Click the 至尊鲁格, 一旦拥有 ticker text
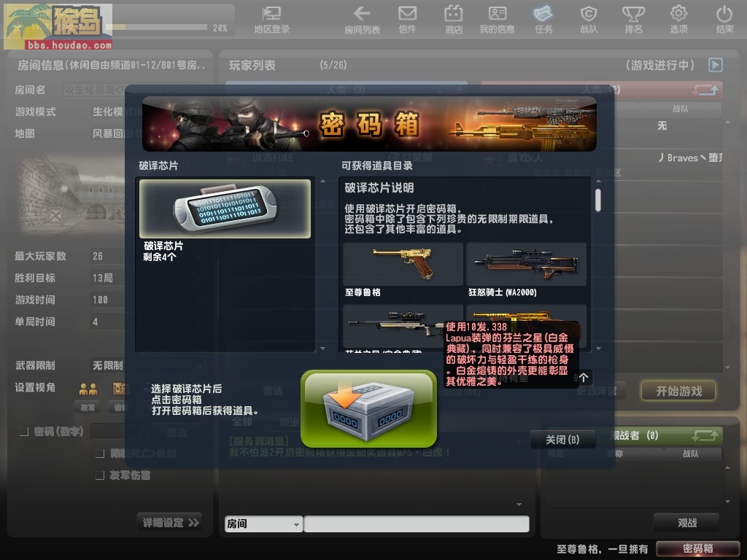The width and height of the screenshot is (747, 560). (602, 549)
